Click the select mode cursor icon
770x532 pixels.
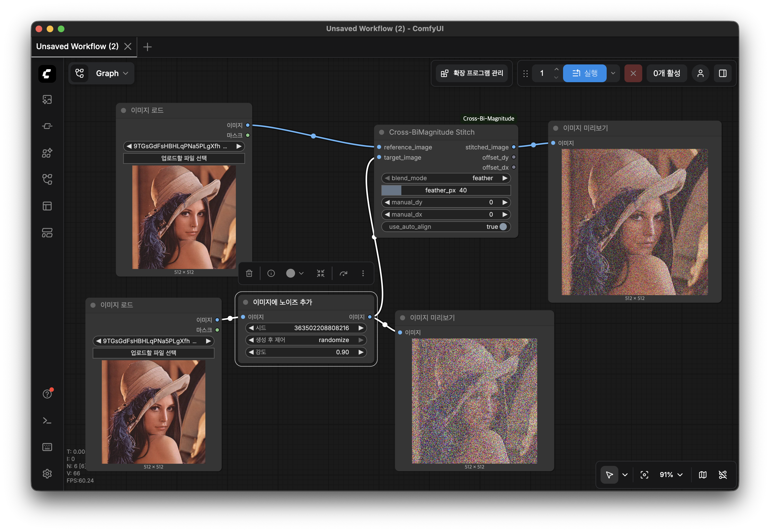pyautogui.click(x=609, y=475)
